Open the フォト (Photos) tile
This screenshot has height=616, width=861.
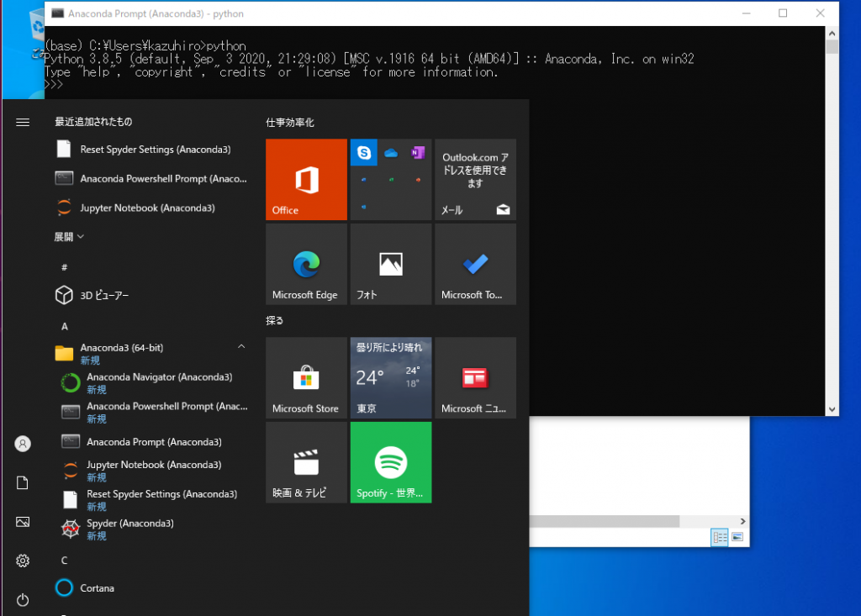(390, 264)
